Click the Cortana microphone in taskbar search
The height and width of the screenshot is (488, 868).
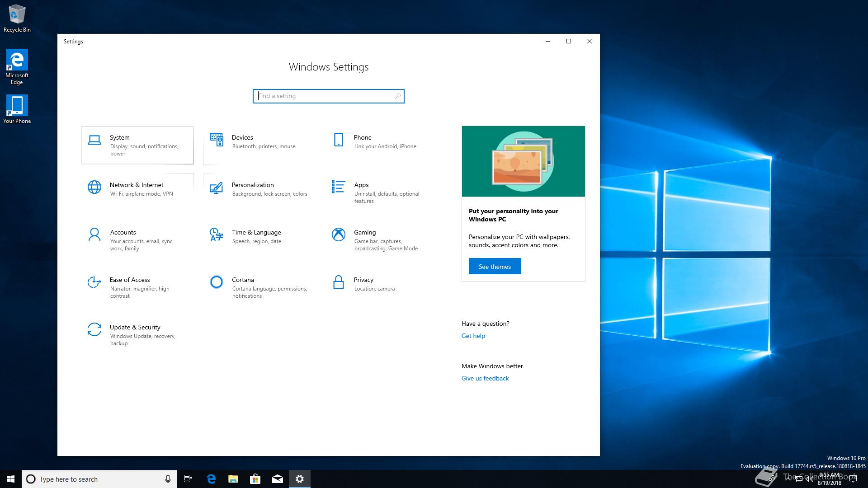click(x=168, y=479)
